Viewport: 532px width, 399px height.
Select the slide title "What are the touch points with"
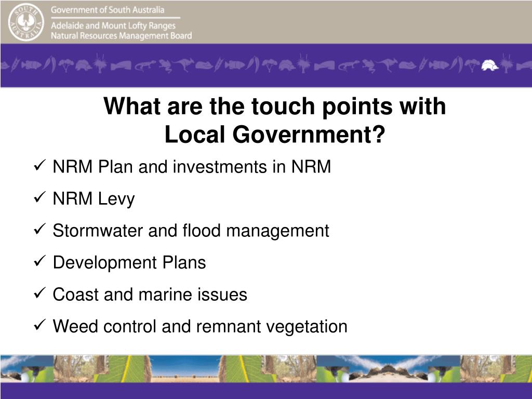coord(274,106)
